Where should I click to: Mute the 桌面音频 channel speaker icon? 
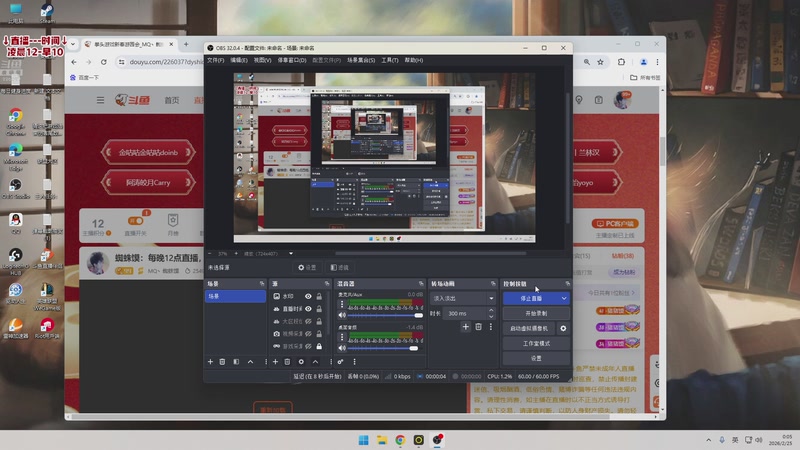point(342,348)
